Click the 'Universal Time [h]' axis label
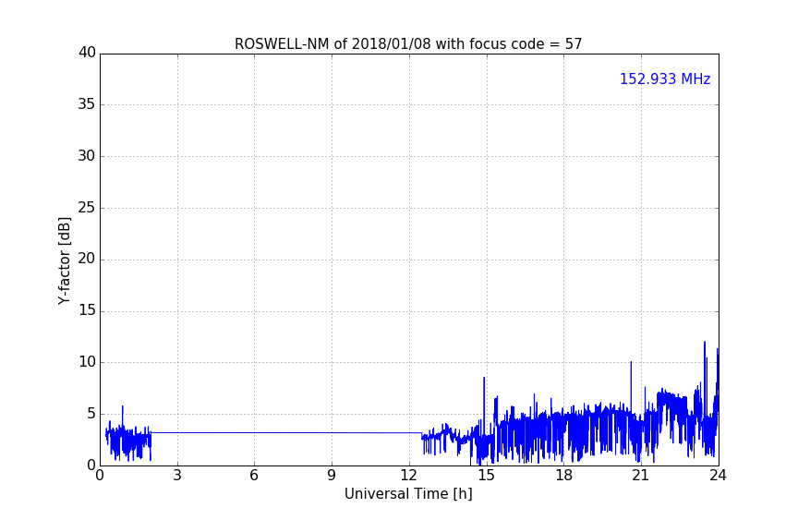 click(x=408, y=494)
